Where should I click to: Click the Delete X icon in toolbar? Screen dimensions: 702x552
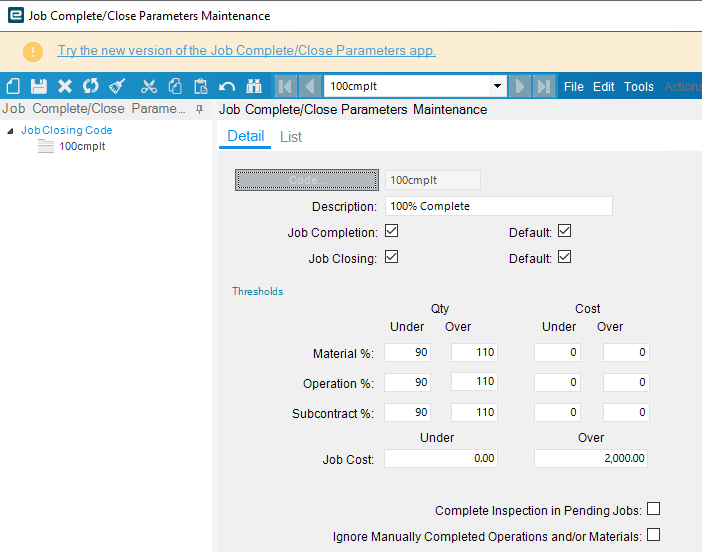click(x=65, y=86)
